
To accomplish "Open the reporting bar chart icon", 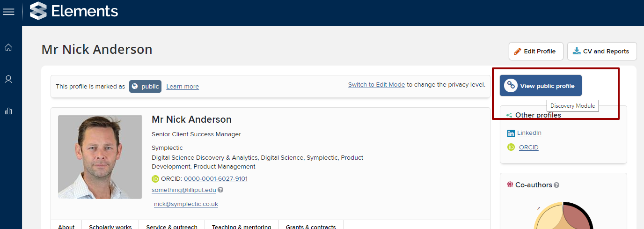I will (8, 111).
